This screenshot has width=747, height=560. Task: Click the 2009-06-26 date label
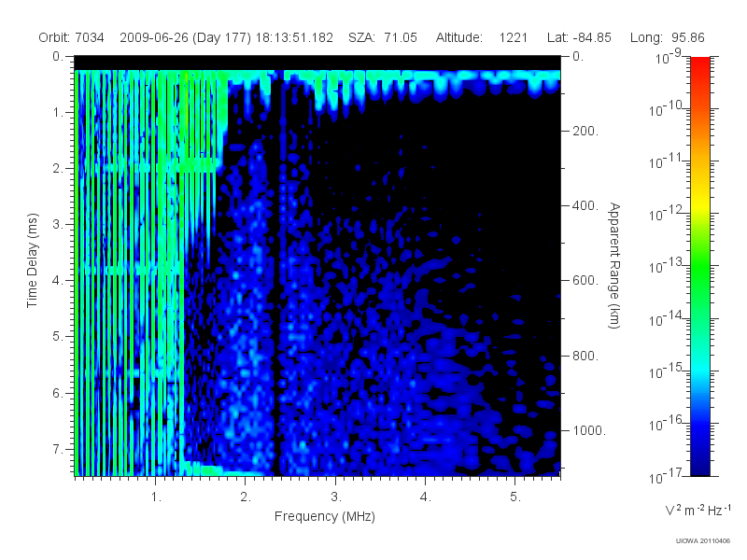153,37
